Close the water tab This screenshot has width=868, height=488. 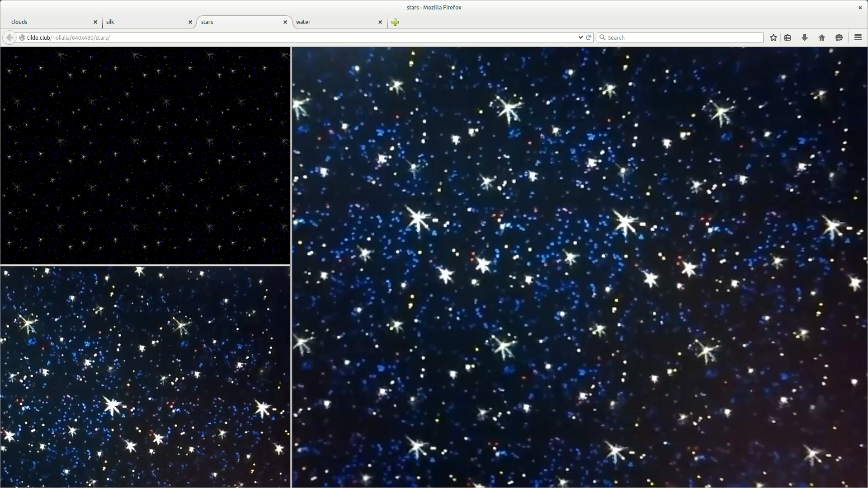(380, 22)
